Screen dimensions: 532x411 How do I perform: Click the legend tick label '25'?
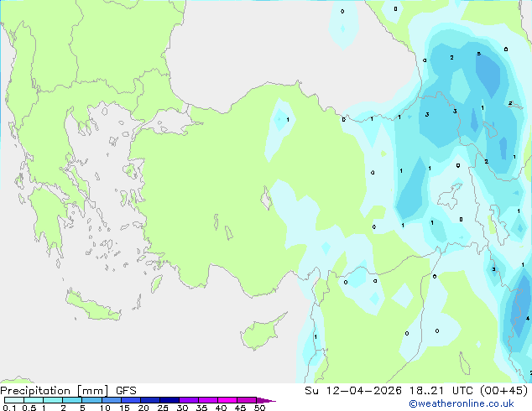163,408
